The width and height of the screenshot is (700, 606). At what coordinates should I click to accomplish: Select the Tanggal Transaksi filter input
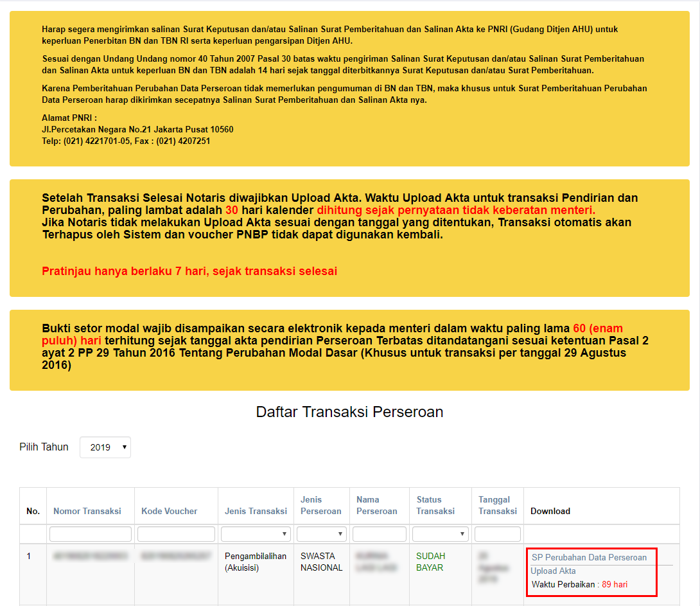pyautogui.click(x=497, y=534)
